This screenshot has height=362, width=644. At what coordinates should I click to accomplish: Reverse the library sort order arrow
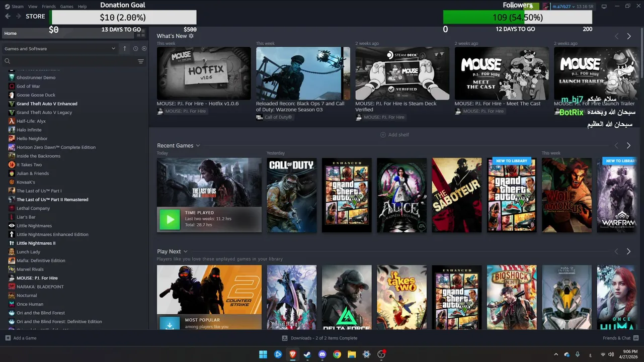coord(125,49)
